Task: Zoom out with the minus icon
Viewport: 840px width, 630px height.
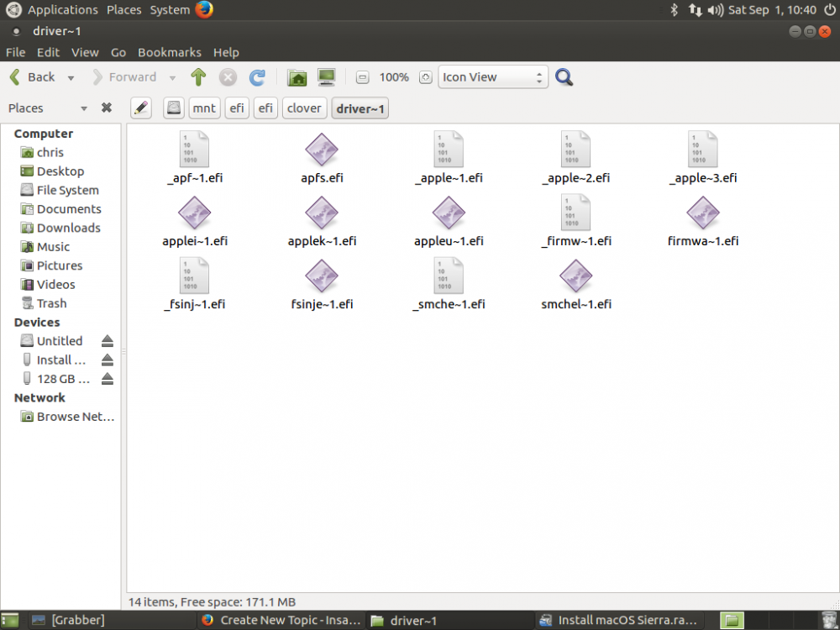Action: (x=362, y=77)
